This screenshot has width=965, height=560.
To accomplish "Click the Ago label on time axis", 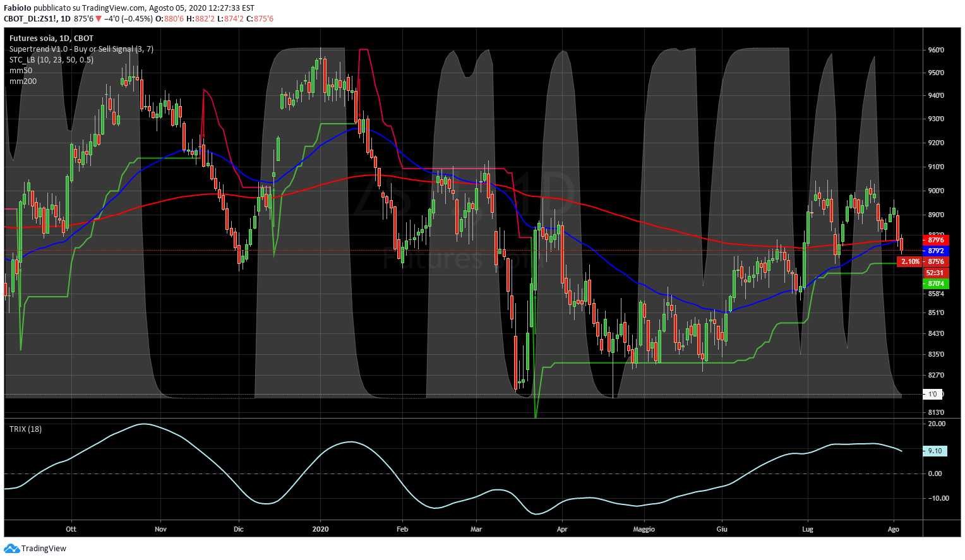I will (893, 530).
